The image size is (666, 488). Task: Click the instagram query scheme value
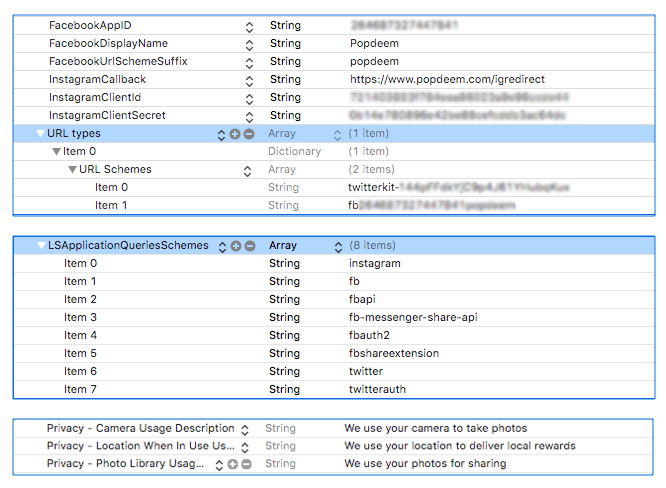coord(375,263)
